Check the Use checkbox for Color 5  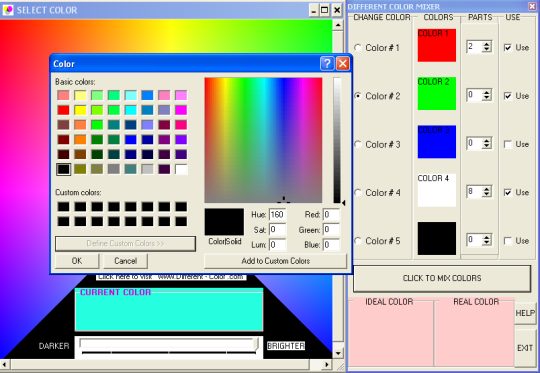(x=508, y=240)
